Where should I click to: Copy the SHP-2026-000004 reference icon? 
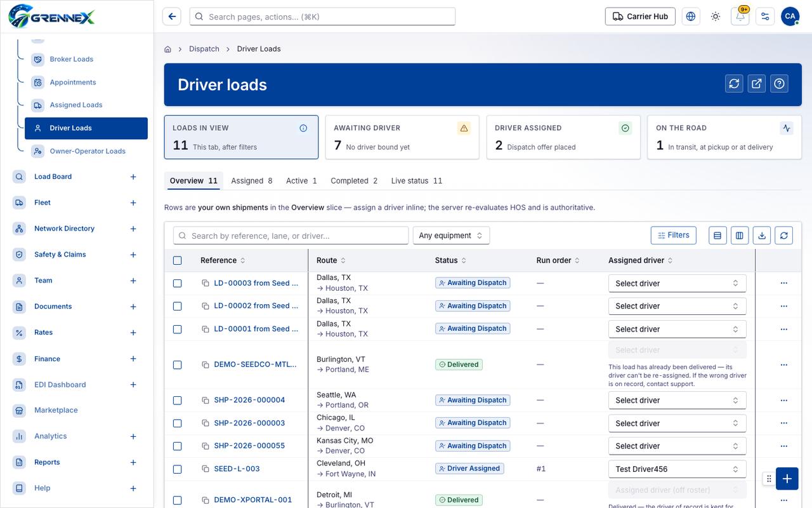[206, 400]
